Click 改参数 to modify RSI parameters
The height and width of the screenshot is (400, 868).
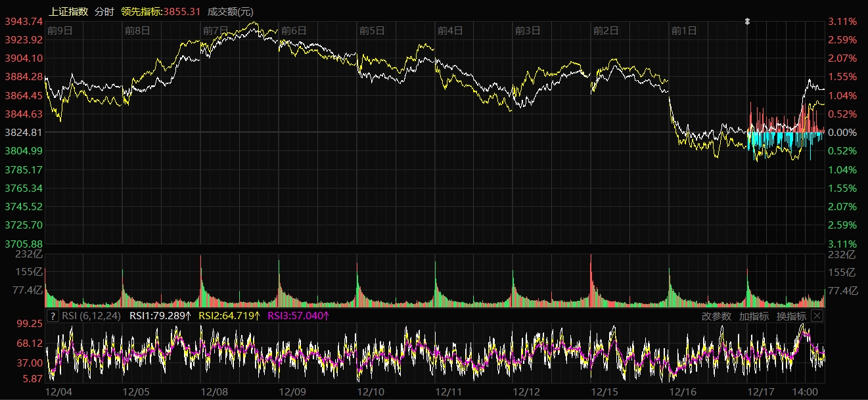(716, 316)
